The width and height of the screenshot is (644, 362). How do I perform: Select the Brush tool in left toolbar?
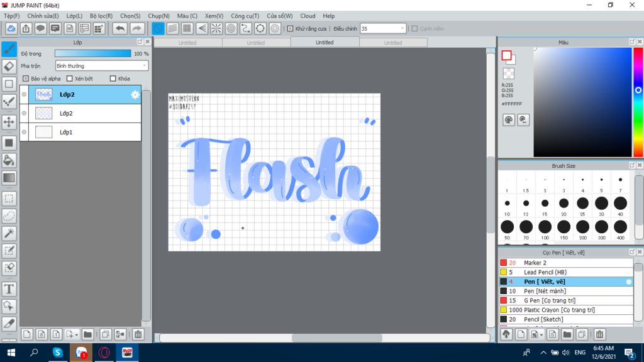(x=9, y=49)
